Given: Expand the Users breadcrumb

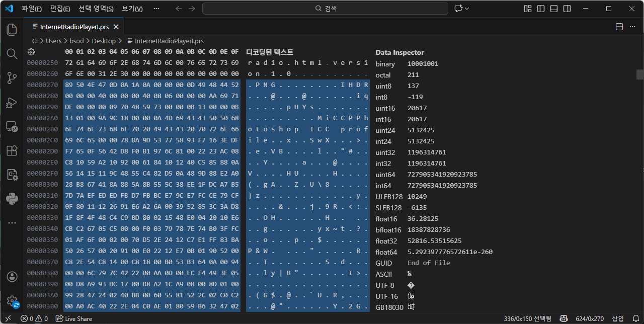Looking at the screenshot, I should point(53,41).
